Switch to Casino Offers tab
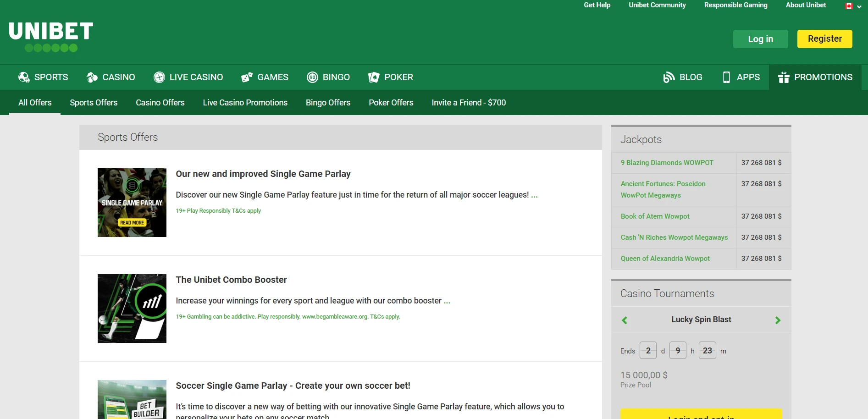Screen dimensions: 868x419 pos(160,103)
